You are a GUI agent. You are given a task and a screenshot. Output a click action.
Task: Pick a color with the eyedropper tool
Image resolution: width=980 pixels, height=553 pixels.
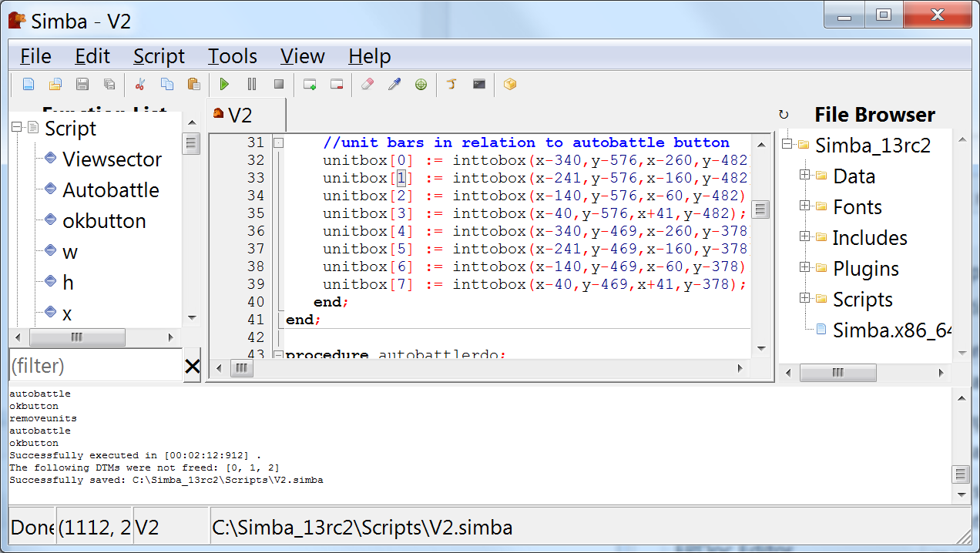click(394, 84)
